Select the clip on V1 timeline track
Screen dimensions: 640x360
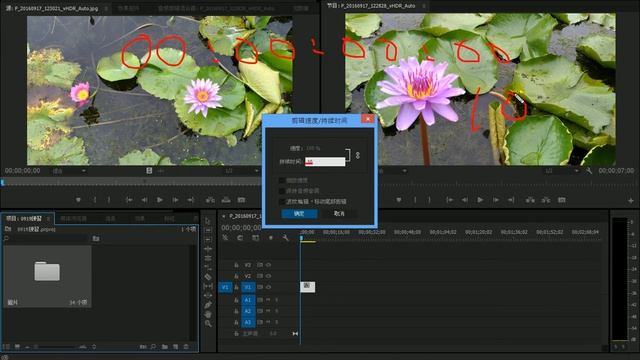(307, 287)
